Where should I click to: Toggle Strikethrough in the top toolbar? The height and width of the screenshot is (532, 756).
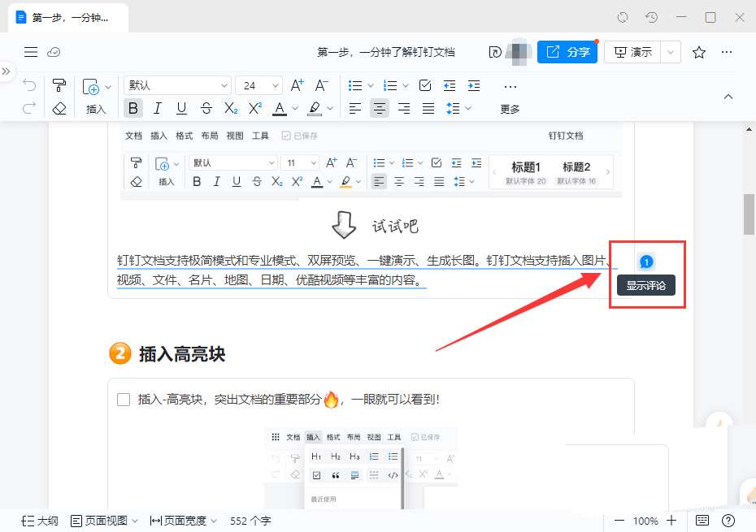pos(206,108)
